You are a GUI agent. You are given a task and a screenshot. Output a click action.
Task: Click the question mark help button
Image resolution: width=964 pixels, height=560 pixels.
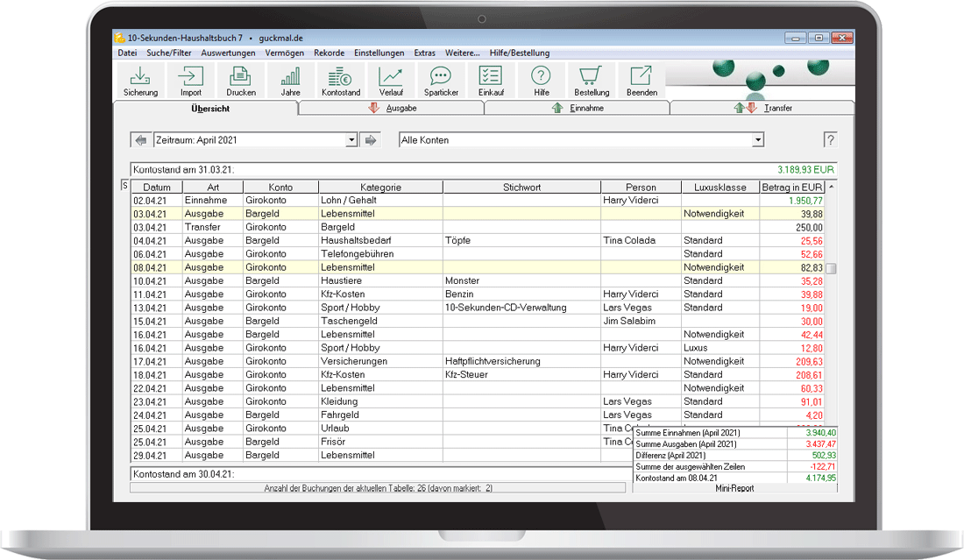click(830, 140)
